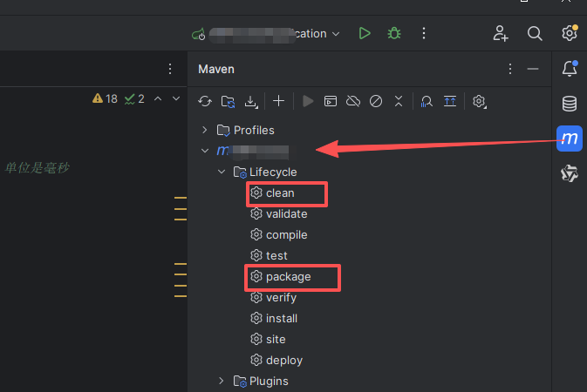Open Search Everywhere magnifier icon
The height and width of the screenshot is (392, 587).
[x=535, y=33]
